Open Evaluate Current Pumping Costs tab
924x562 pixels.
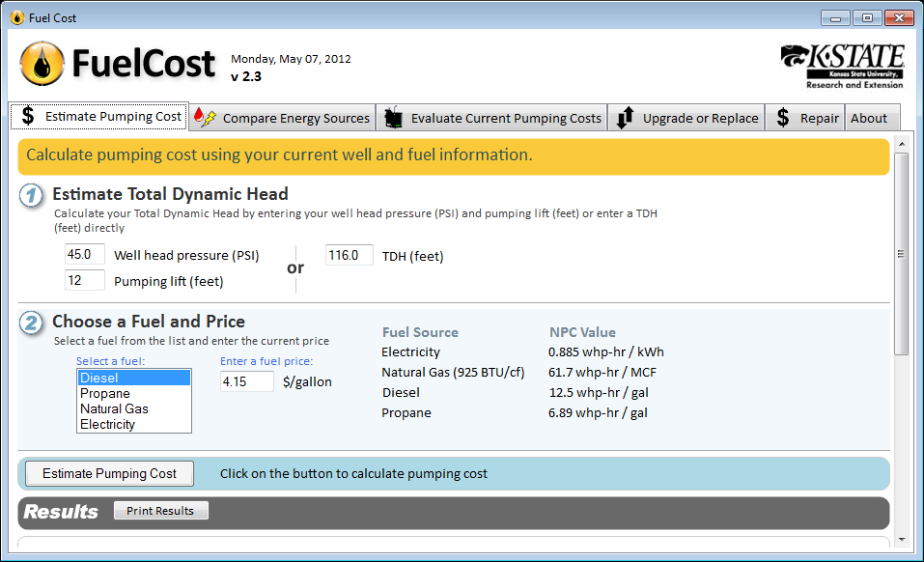[x=492, y=118]
